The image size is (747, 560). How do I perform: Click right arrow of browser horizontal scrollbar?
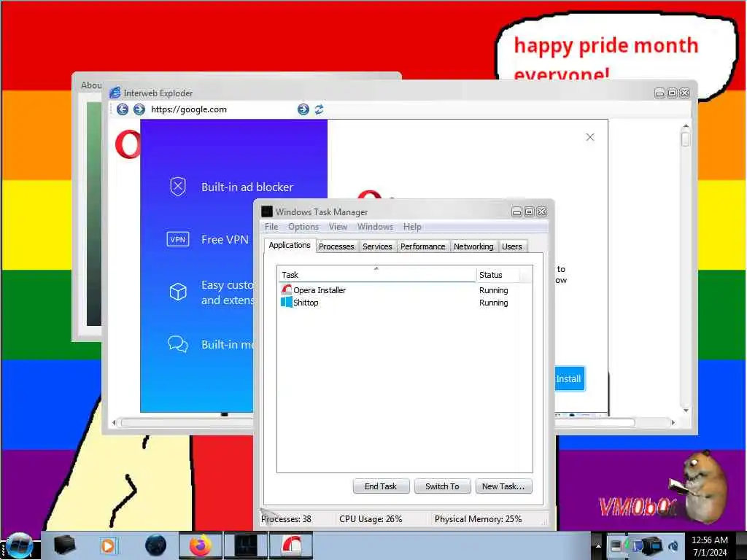point(673,422)
